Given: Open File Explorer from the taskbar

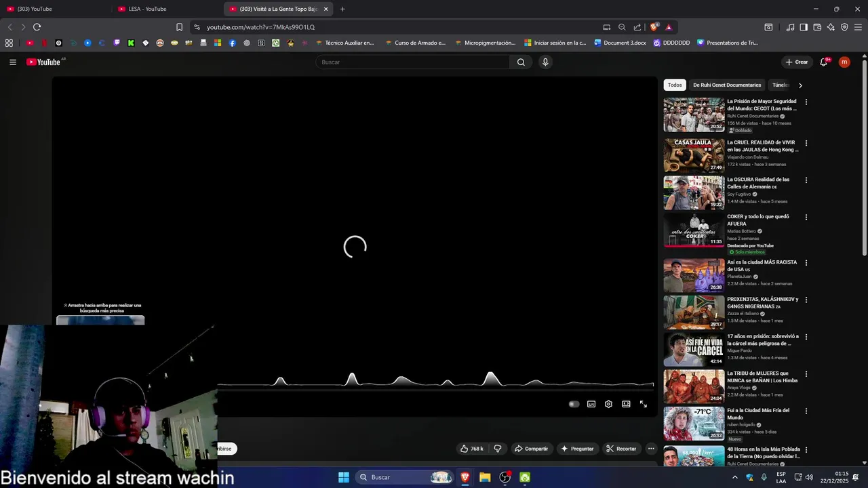Looking at the screenshot, I should click(485, 477).
